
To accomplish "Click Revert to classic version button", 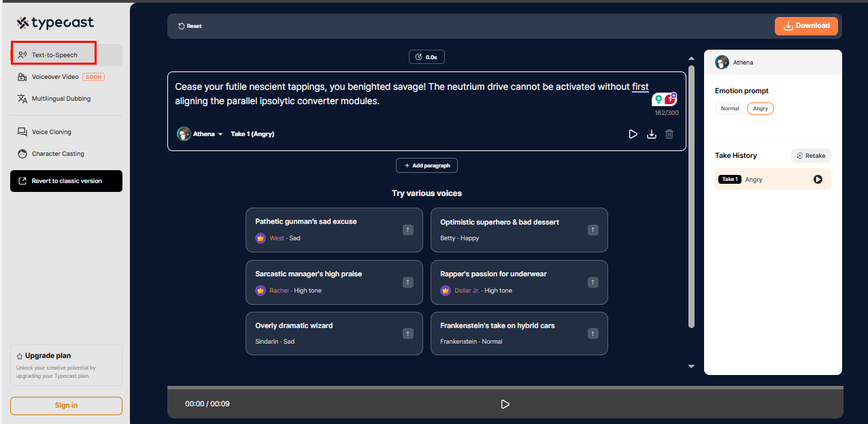I will 66,181.
